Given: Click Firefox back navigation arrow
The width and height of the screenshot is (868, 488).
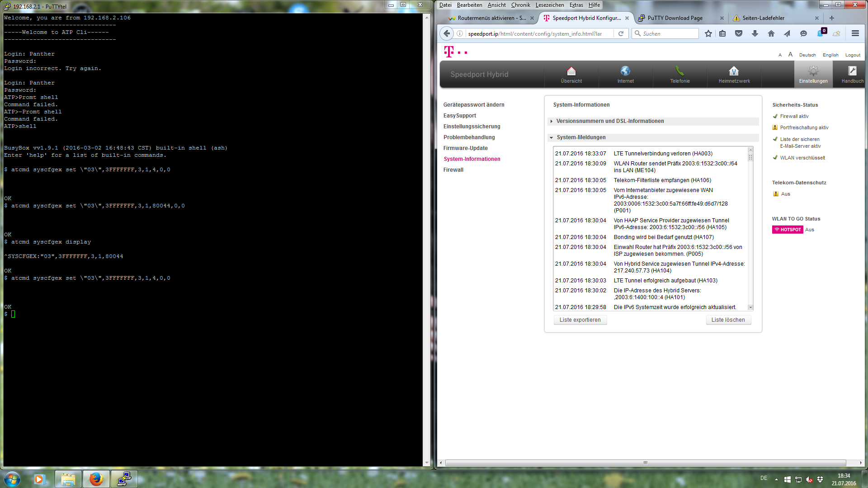Looking at the screenshot, I should tap(447, 33).
